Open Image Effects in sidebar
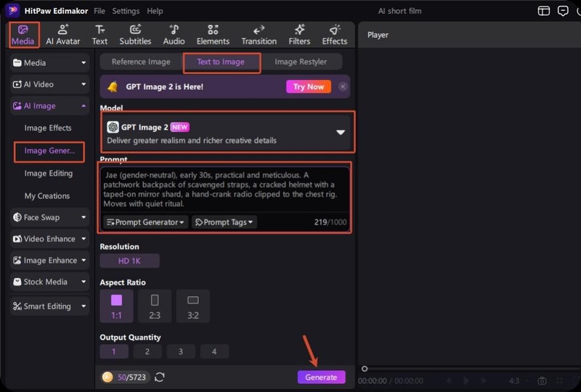 point(48,128)
